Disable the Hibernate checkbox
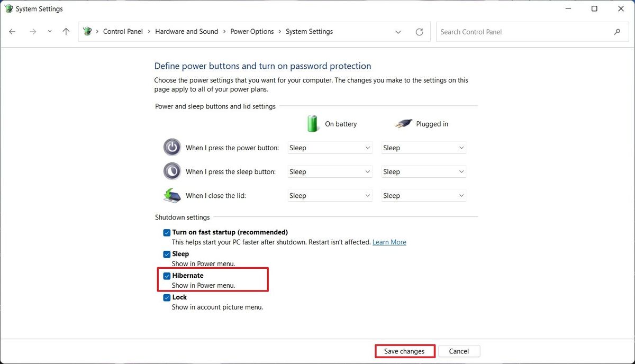Viewport: 635px width, 364px height. tap(167, 276)
